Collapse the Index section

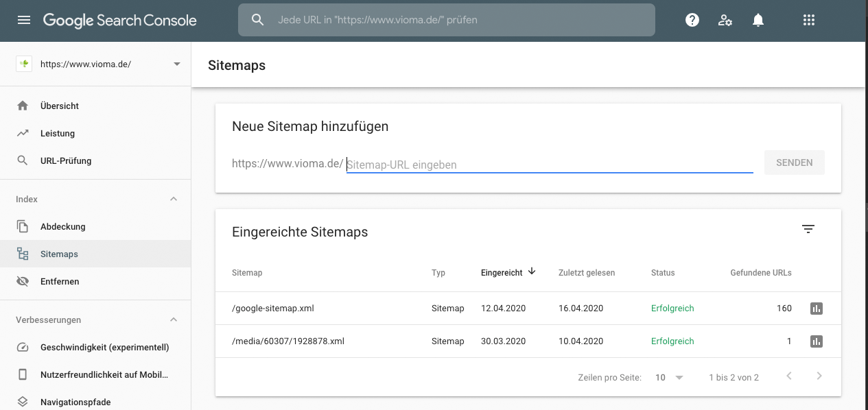174,199
